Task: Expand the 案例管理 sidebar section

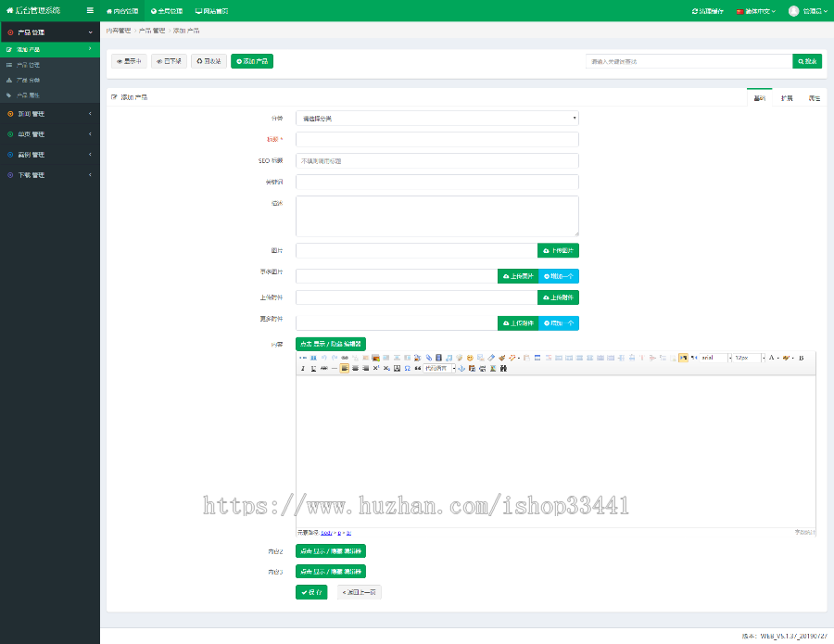Action: click(50, 155)
